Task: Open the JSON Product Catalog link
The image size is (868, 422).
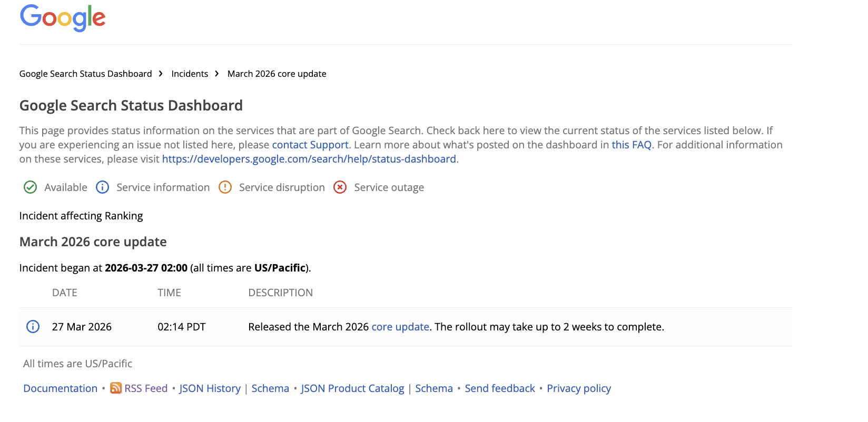Action: [x=353, y=388]
